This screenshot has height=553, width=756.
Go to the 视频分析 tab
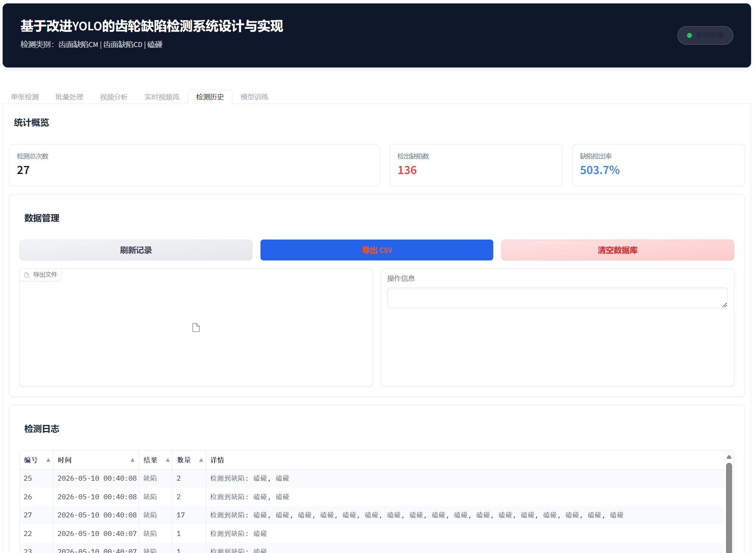(114, 97)
